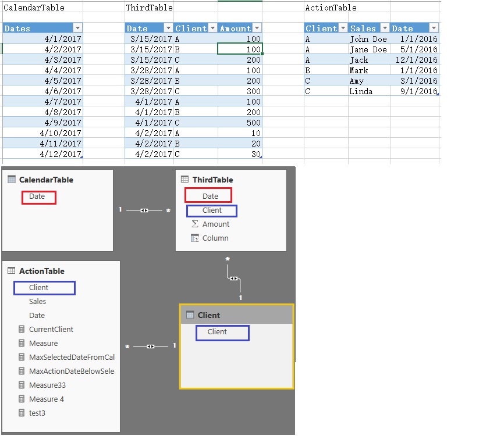Click the CalendarTable table icon in diagram
The image size is (504, 436).
(x=12, y=180)
